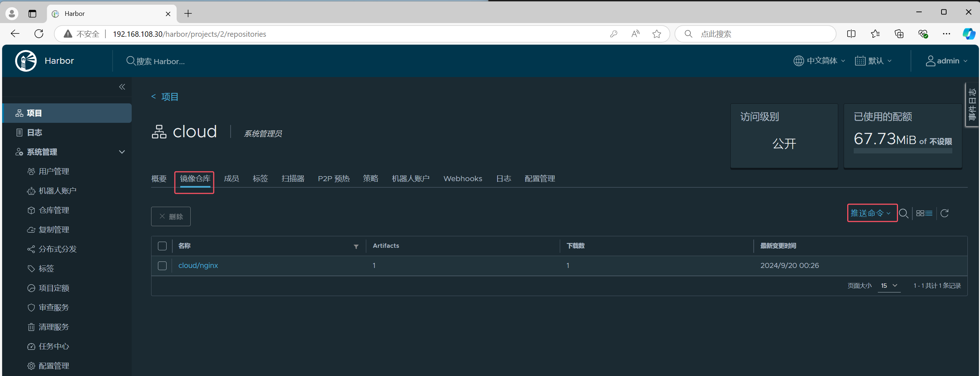Viewport: 980px width, 376px height.
Task: Open browser split screen view
Action: (852, 34)
